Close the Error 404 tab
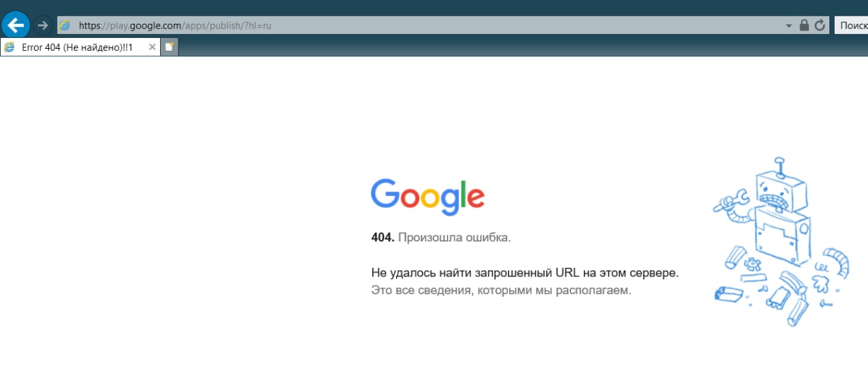Image resolution: width=868 pixels, height=377 pixels. point(152,47)
